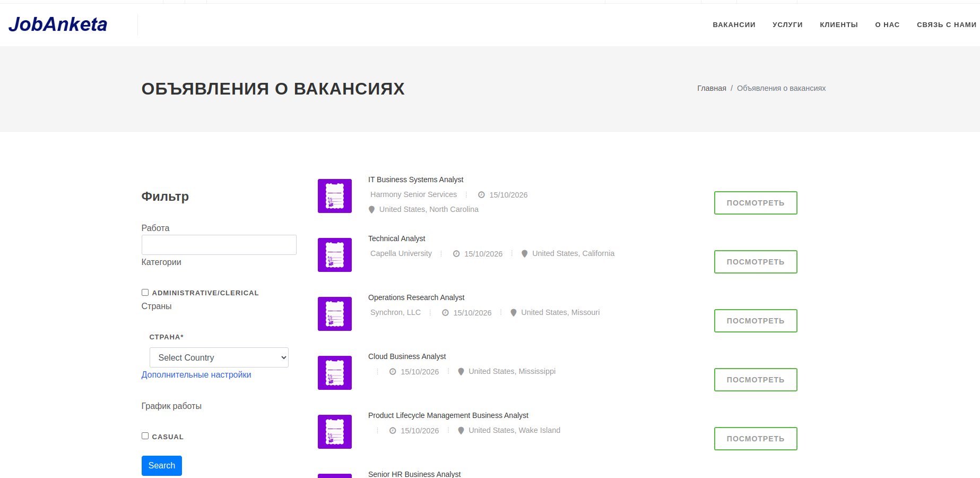Click the Объявления о вакансиях breadcrumb

click(781, 88)
